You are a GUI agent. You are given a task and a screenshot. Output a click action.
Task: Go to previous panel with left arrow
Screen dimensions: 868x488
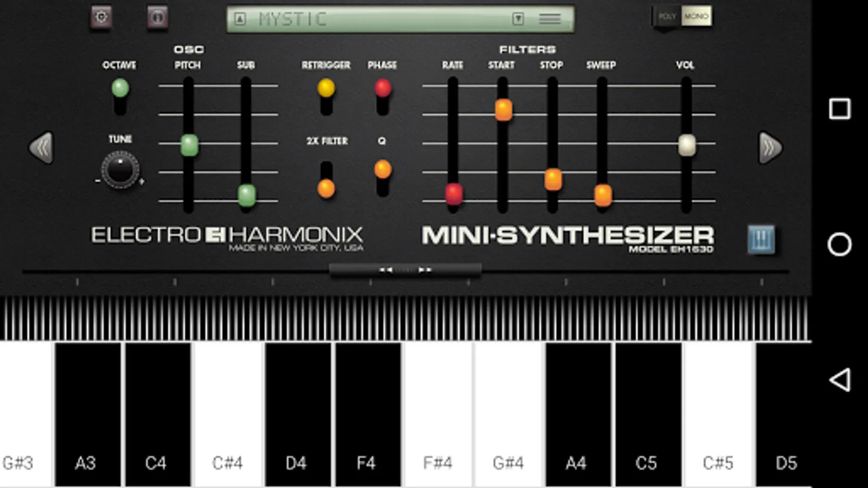pos(41,147)
